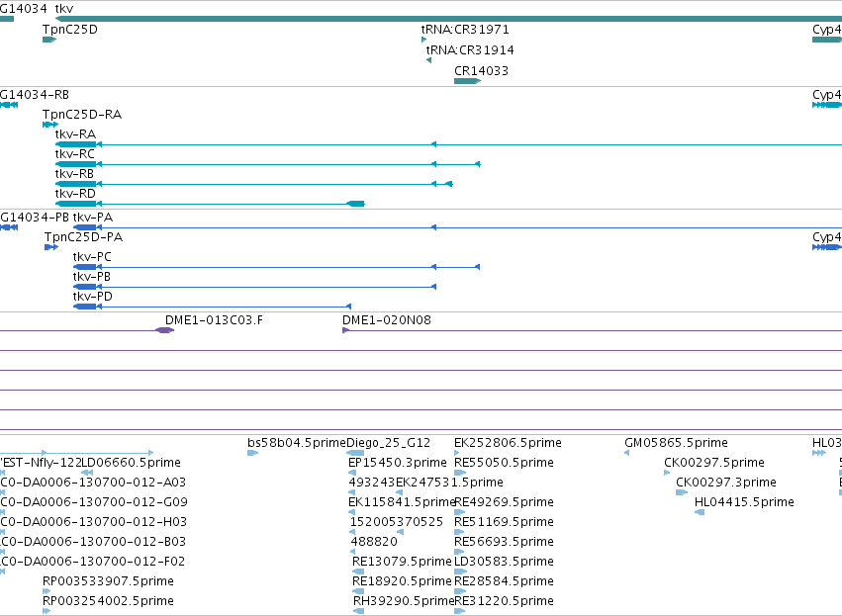Click the CR14033 gene glyph
842x616 pixels.
(x=467, y=81)
